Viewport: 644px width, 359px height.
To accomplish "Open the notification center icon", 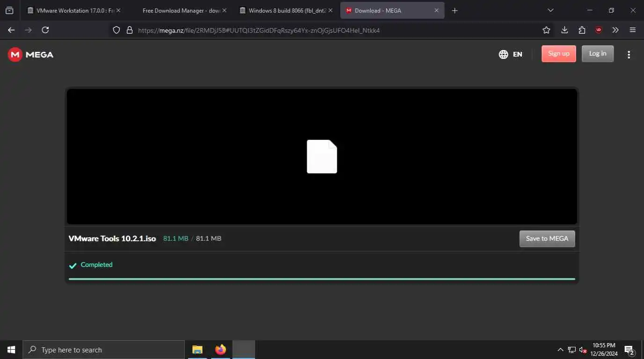I will [629, 350].
